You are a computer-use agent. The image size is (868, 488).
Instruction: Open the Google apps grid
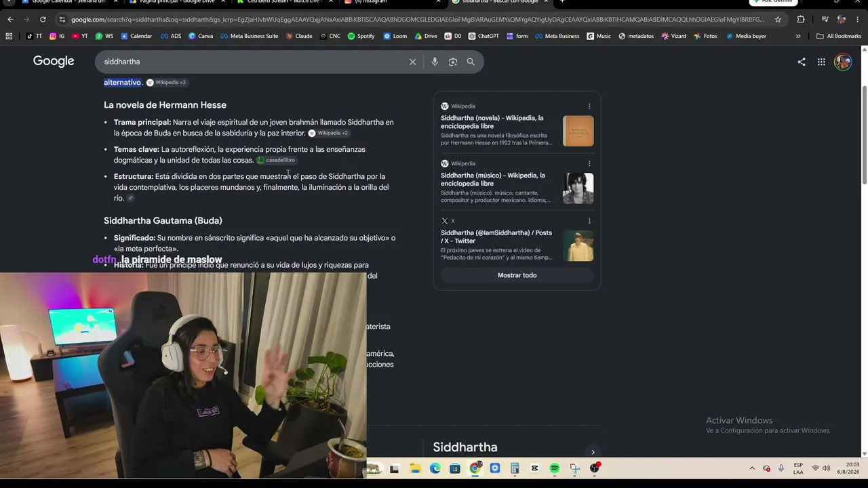[821, 62]
